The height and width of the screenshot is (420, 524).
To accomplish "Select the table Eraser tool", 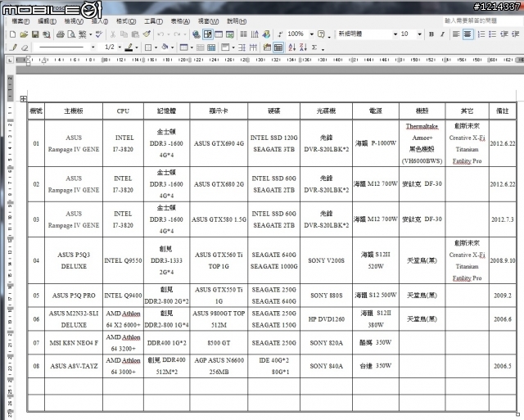I will 25,47.
